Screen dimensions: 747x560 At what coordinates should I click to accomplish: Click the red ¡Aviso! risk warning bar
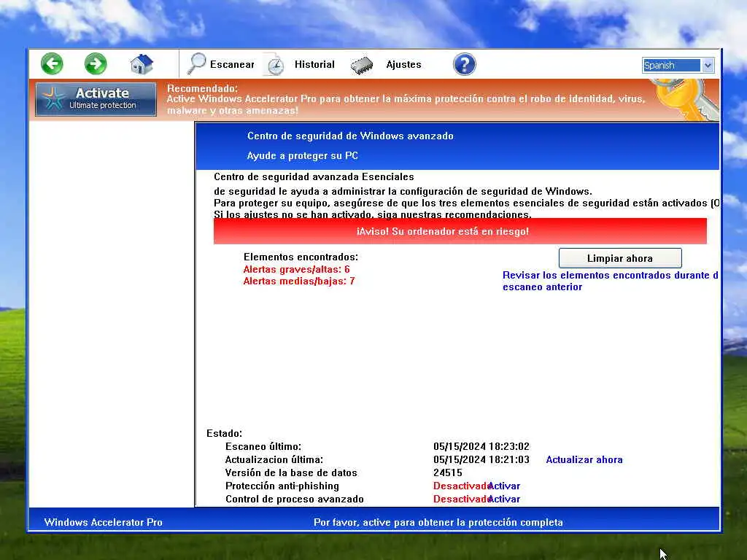(460, 231)
